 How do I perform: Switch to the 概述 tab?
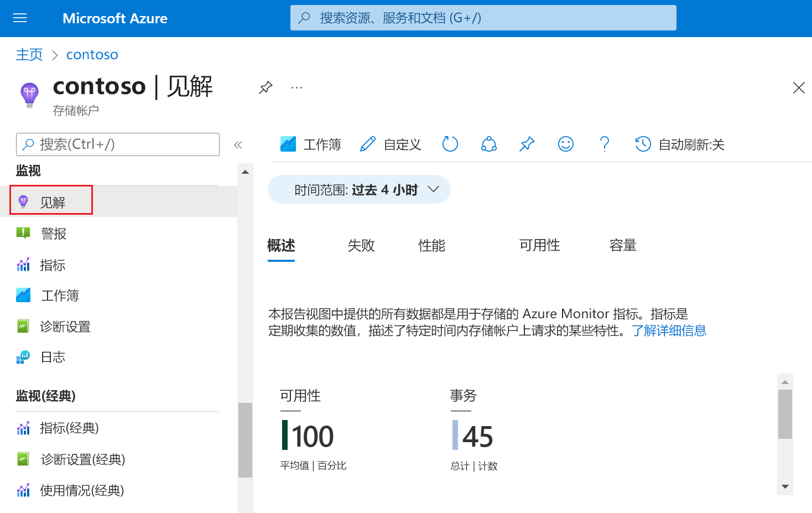pos(281,245)
